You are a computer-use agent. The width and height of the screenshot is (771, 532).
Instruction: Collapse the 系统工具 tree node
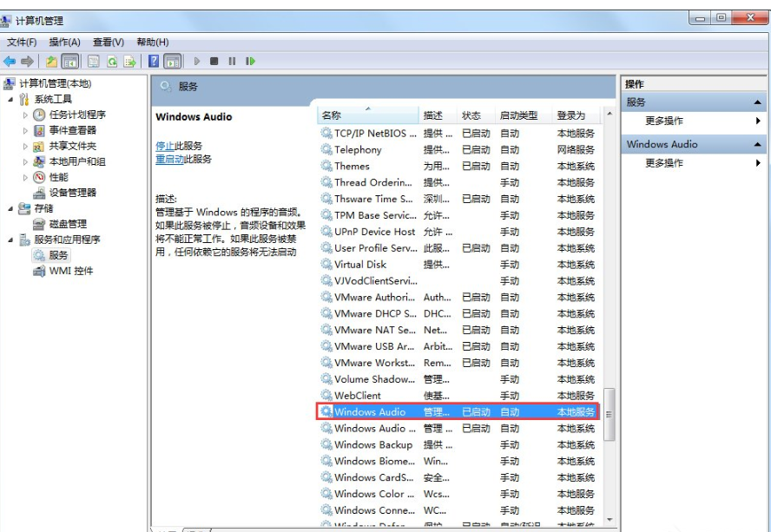(x=10, y=99)
